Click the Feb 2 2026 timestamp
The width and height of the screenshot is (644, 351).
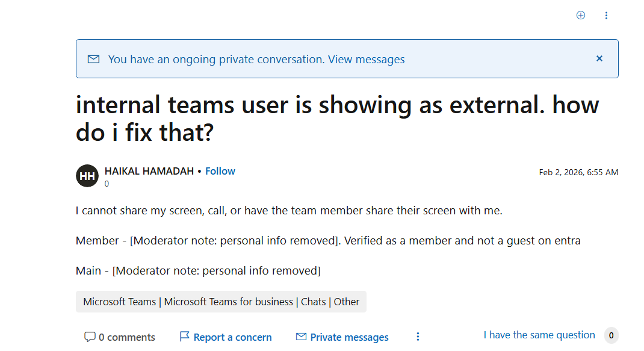pyautogui.click(x=578, y=172)
